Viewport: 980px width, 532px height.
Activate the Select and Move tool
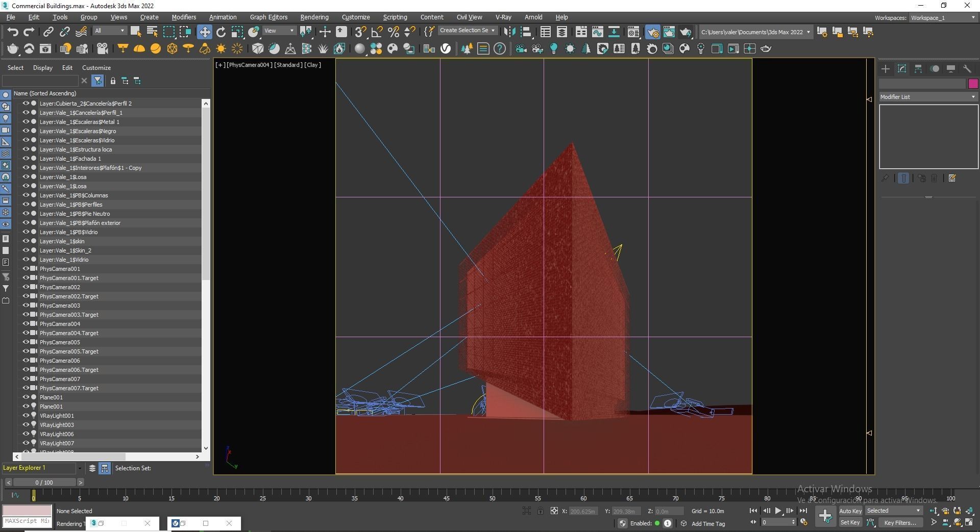[205, 32]
